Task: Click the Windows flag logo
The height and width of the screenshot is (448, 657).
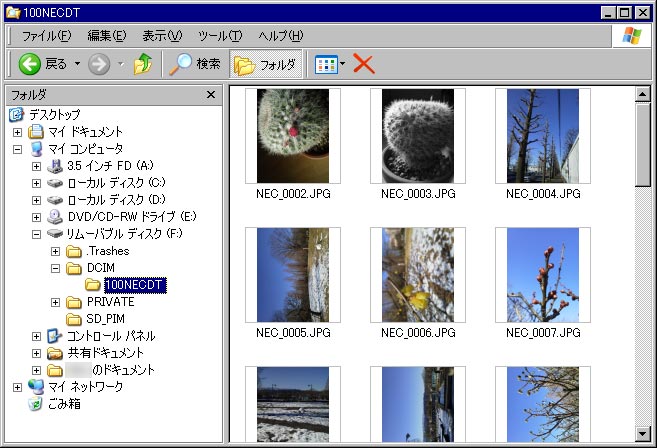Action: 632,36
